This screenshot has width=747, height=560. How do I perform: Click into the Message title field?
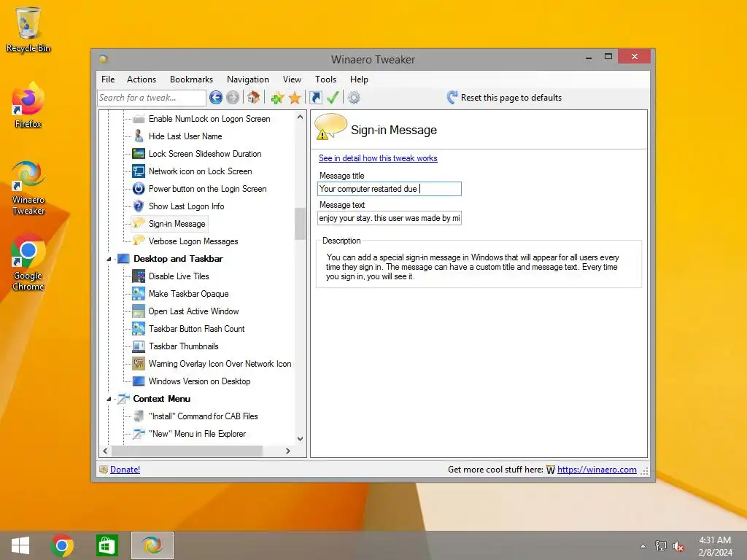(x=390, y=189)
